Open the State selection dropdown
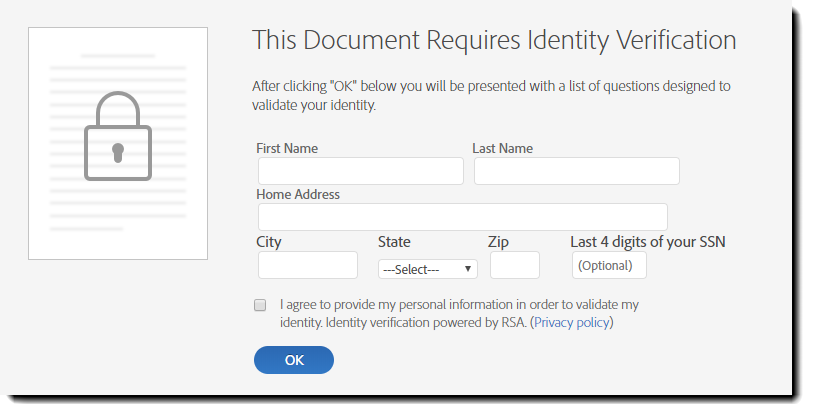Image resolution: width=830 pixels, height=404 pixels. (427, 269)
